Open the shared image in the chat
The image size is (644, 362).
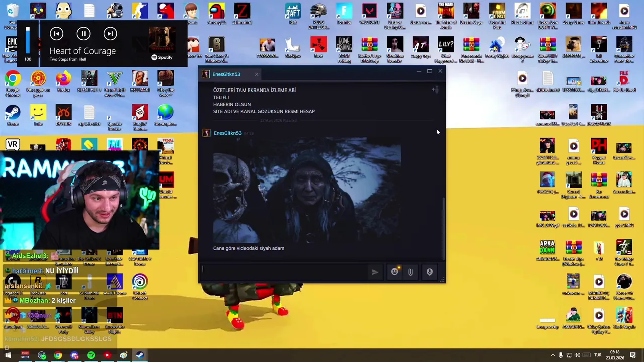(307, 190)
